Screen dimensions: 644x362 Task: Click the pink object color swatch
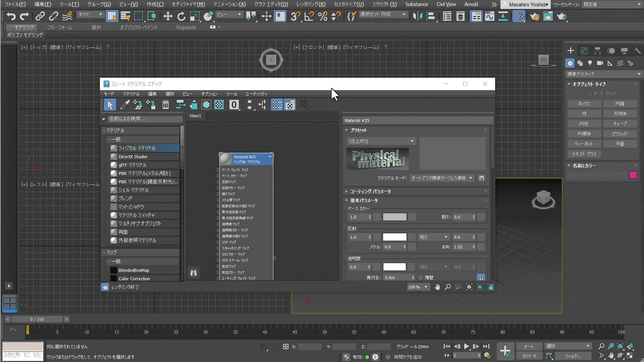point(633,175)
